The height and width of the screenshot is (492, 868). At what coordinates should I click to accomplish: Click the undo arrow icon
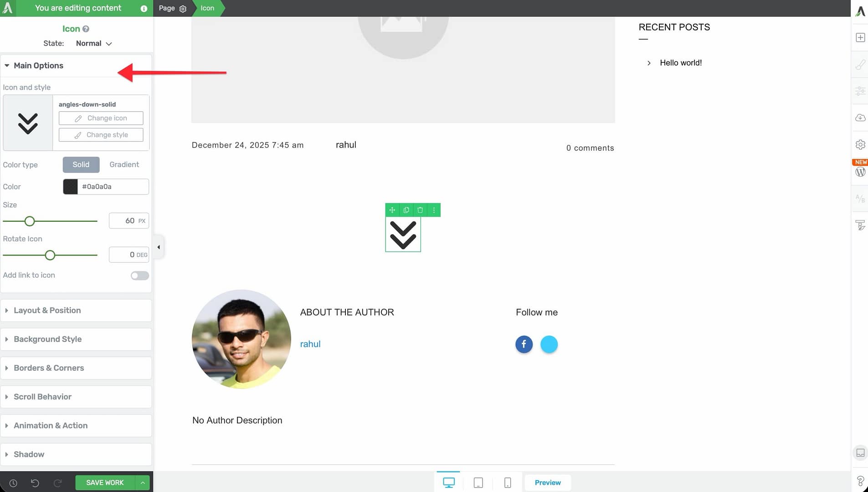[x=35, y=483]
